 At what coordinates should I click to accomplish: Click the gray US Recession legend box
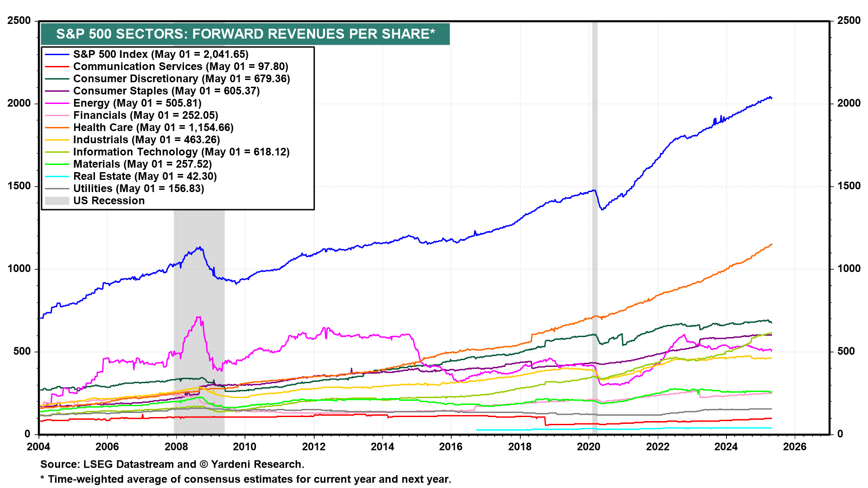[x=57, y=201]
